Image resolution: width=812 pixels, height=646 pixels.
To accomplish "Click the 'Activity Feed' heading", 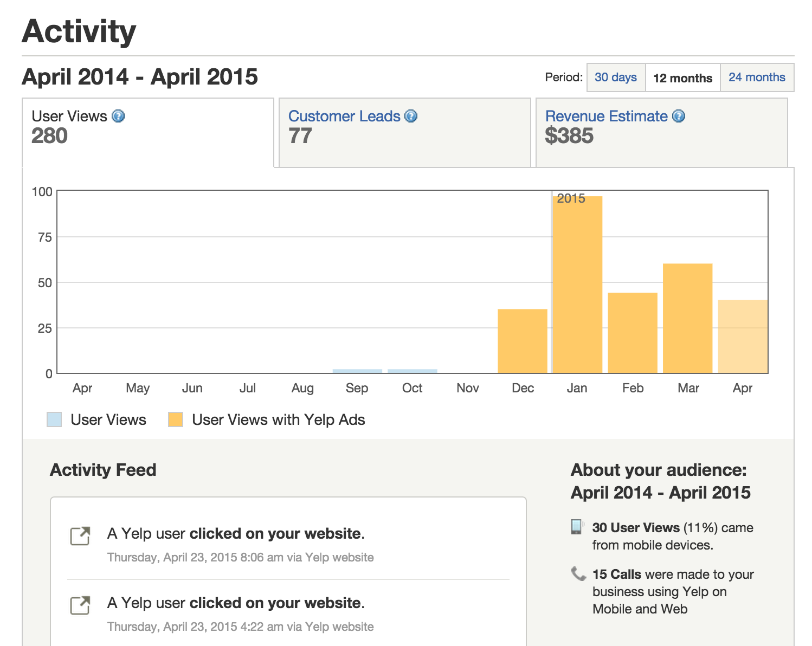I will (x=103, y=470).
